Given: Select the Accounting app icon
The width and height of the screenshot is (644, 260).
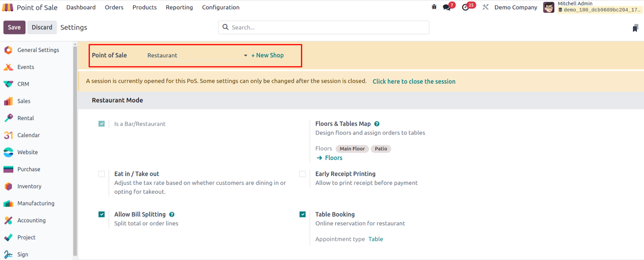Looking at the screenshot, I should coord(8,221).
